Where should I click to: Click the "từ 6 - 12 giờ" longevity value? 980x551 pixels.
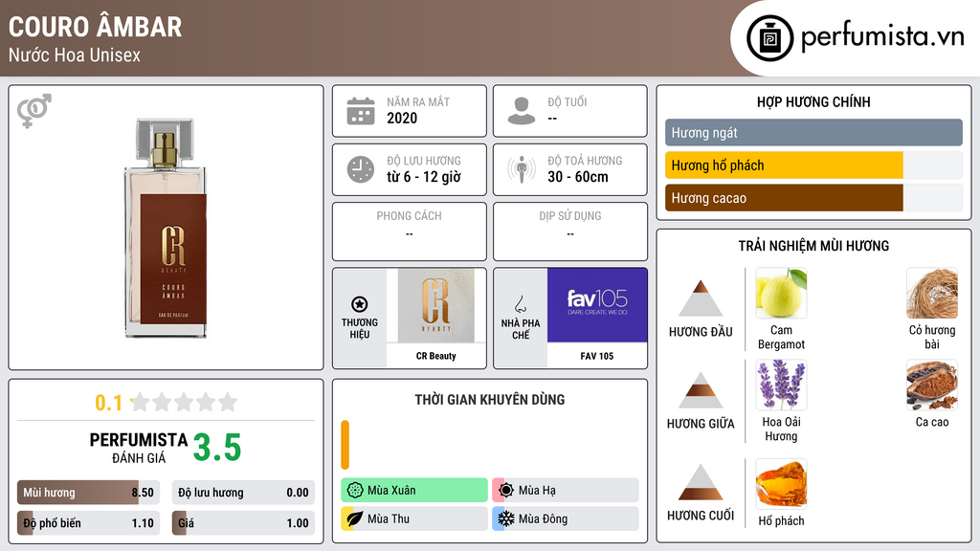click(424, 177)
